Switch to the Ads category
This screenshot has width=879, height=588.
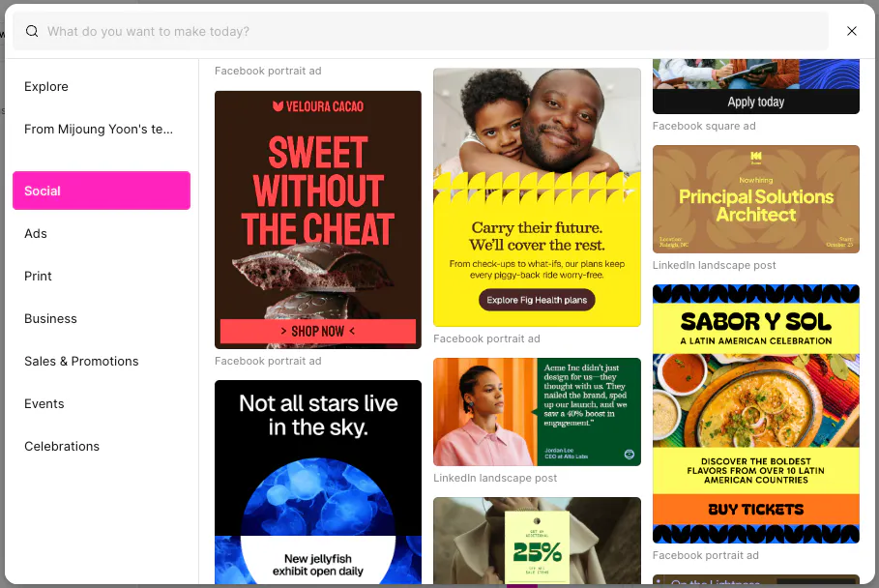point(102,233)
